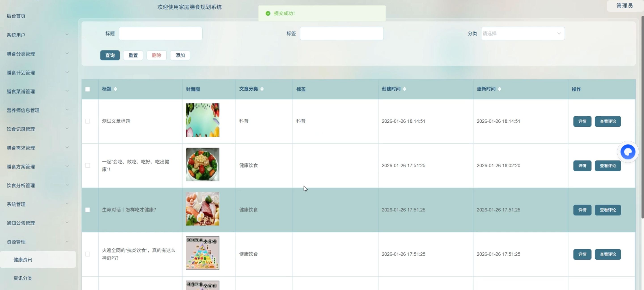Open 详情 for 生命对话丨怎样吃才健康?
This screenshot has width=644, height=290.
[582, 210]
